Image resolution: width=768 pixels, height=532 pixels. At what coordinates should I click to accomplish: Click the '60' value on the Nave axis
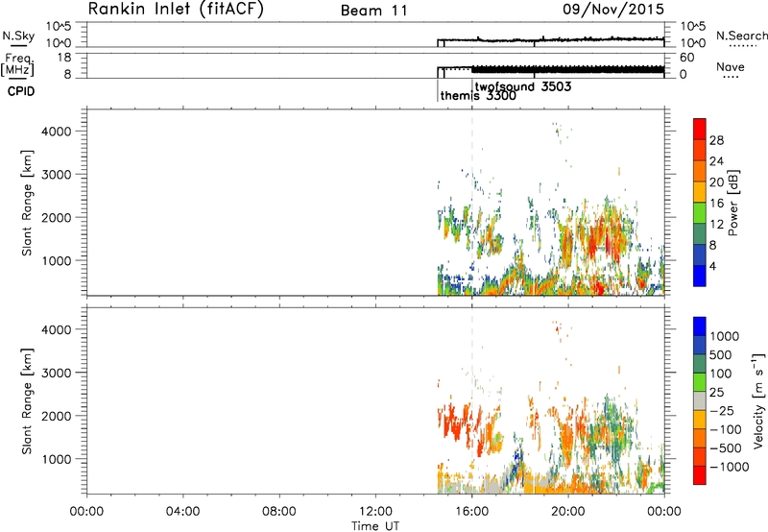pos(686,58)
